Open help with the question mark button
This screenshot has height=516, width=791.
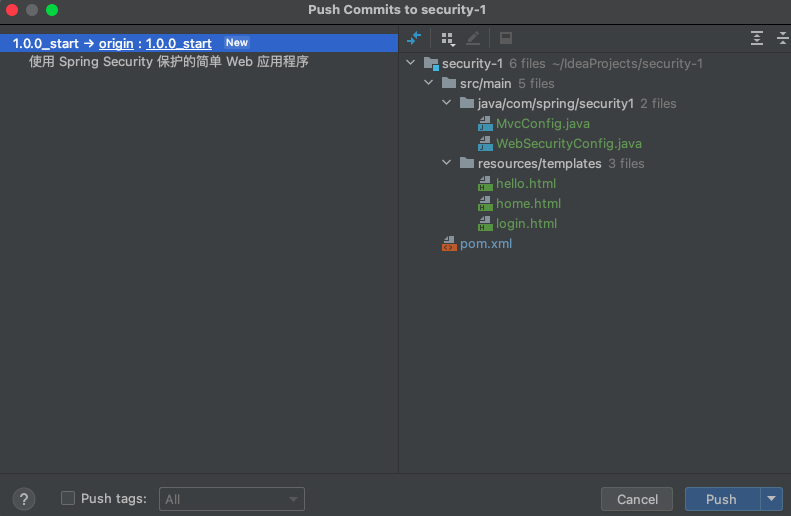[24, 499]
